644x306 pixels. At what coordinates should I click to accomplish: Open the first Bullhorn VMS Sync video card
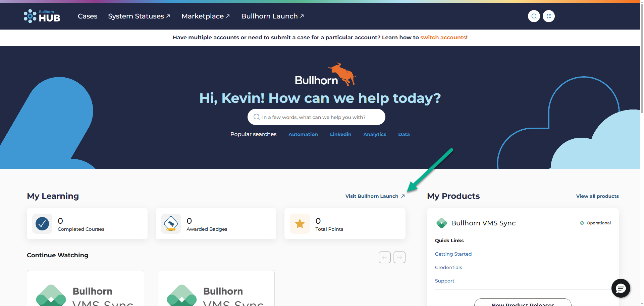click(x=86, y=288)
